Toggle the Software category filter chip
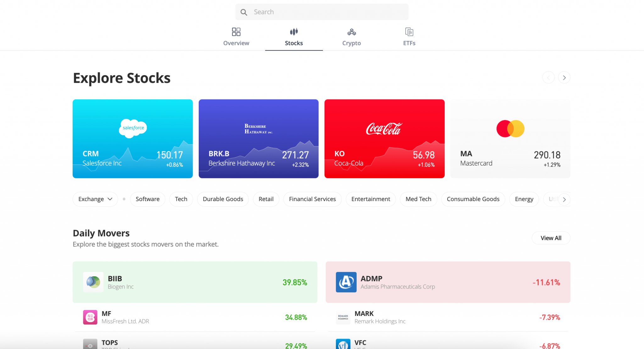The height and width of the screenshot is (349, 644). point(147,199)
